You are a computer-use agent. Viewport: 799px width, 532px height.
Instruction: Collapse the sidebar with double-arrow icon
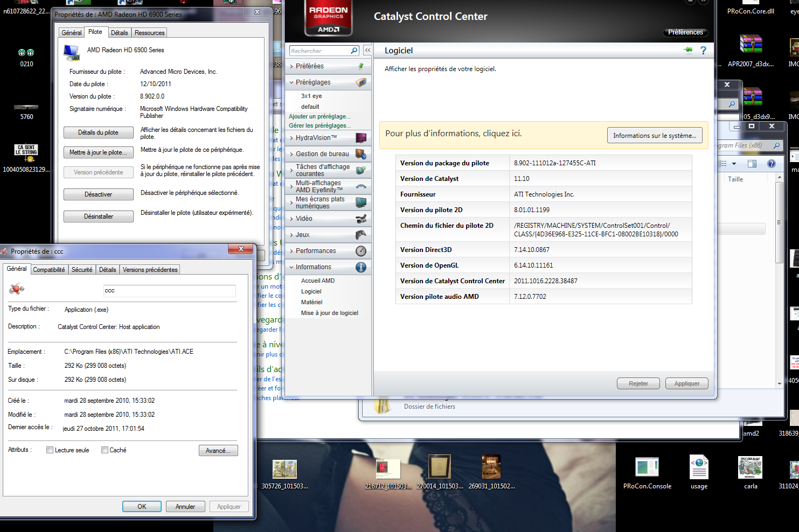[x=367, y=50]
